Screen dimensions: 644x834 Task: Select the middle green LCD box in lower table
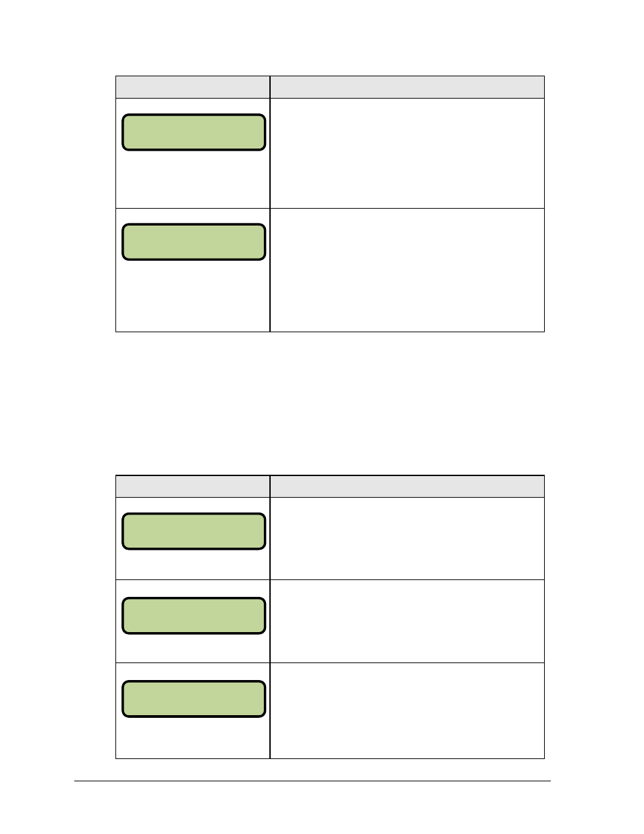coord(194,616)
